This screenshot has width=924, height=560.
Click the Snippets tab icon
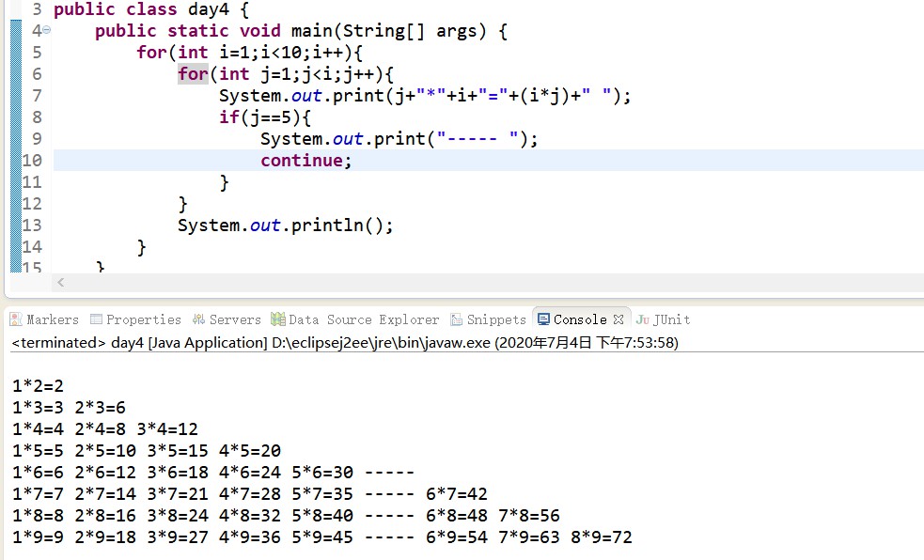point(456,319)
